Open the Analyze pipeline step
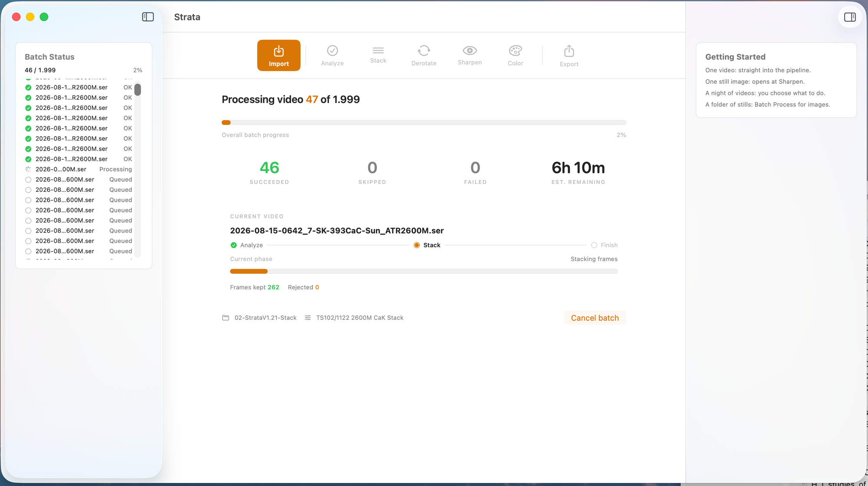 coord(332,56)
